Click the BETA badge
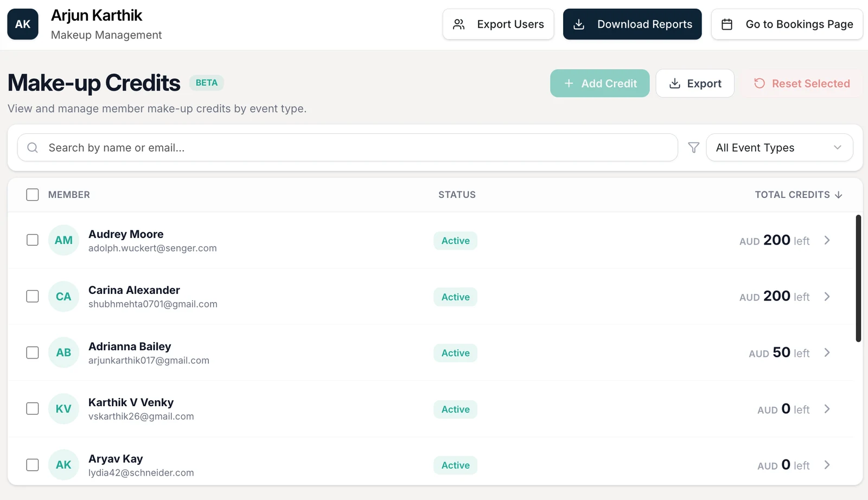The width and height of the screenshot is (868, 500). (x=207, y=82)
